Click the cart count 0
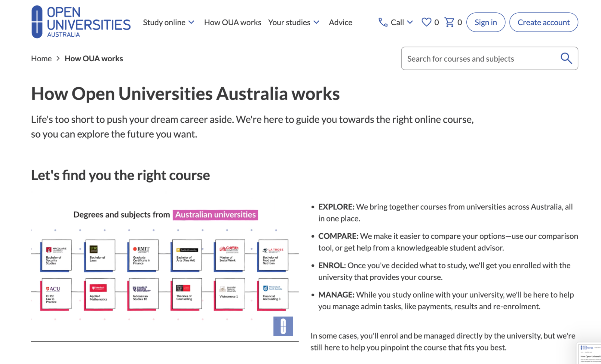The image size is (601, 364). point(459,23)
